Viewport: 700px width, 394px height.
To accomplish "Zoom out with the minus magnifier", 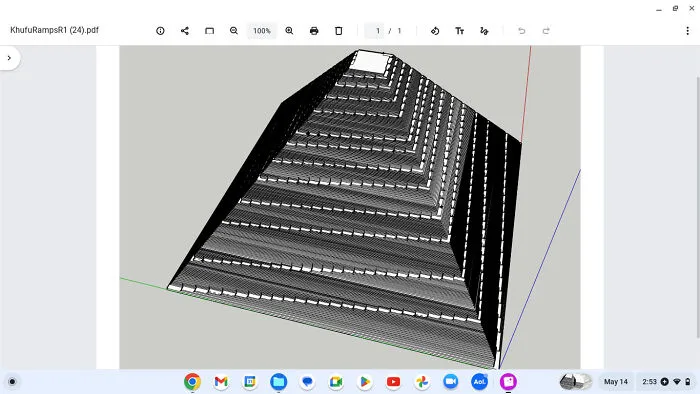I will tap(234, 31).
